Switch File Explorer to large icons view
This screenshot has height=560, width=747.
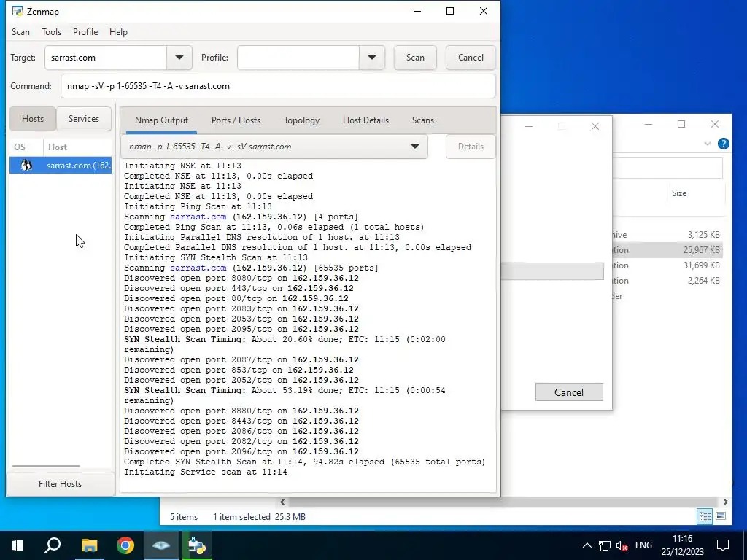(720, 516)
